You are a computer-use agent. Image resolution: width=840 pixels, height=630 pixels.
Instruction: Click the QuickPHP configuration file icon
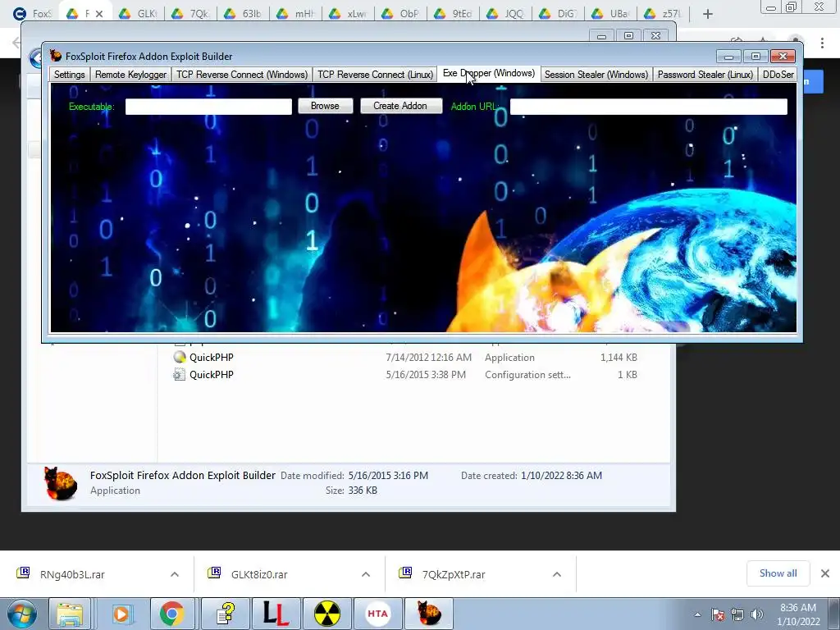coord(180,375)
